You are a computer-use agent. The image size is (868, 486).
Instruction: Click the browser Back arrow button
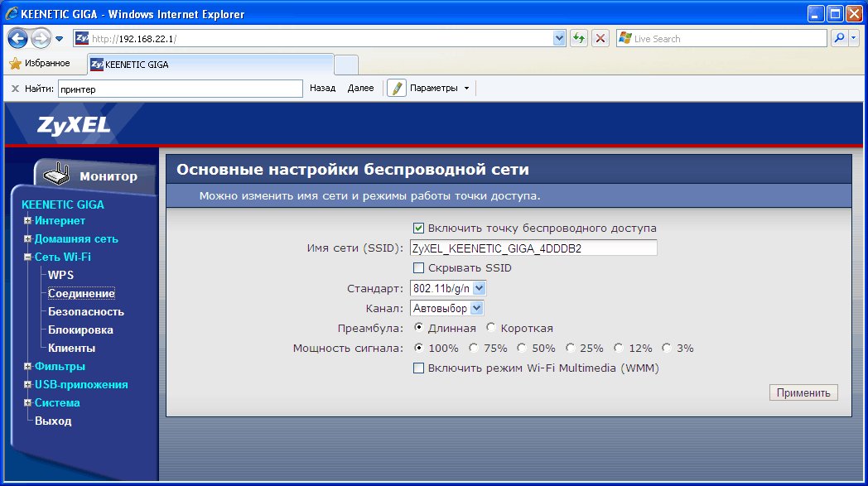[x=17, y=38]
